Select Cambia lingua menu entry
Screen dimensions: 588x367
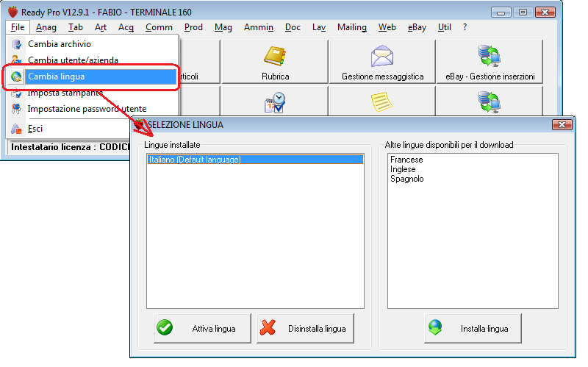93,76
